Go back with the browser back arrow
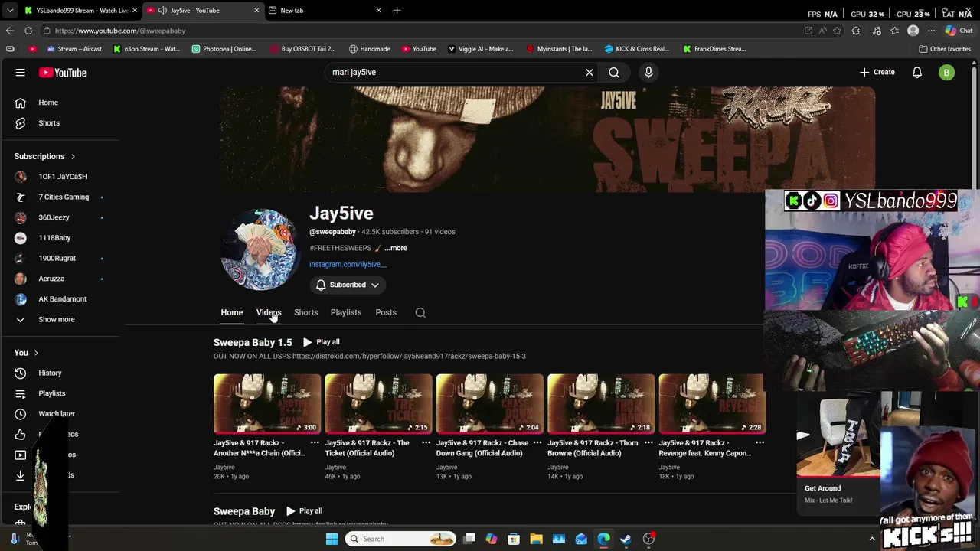Viewport: 980px width, 551px height. coord(10,31)
